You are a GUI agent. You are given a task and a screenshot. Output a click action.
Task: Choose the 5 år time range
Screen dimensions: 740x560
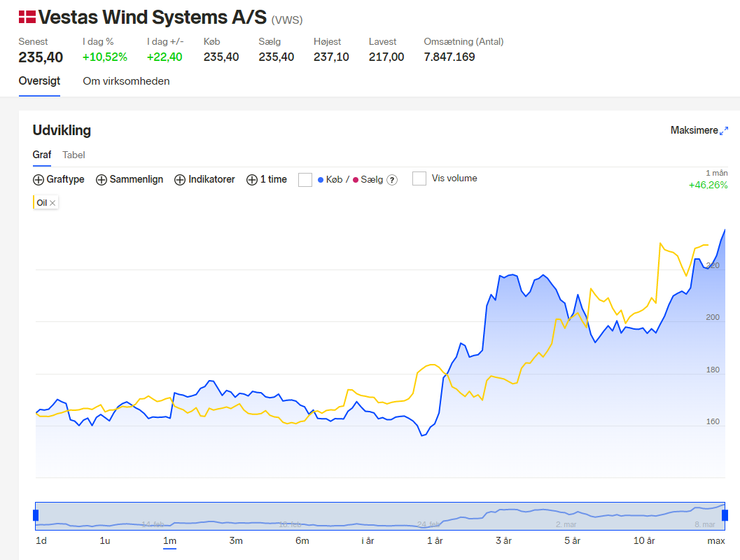click(572, 540)
